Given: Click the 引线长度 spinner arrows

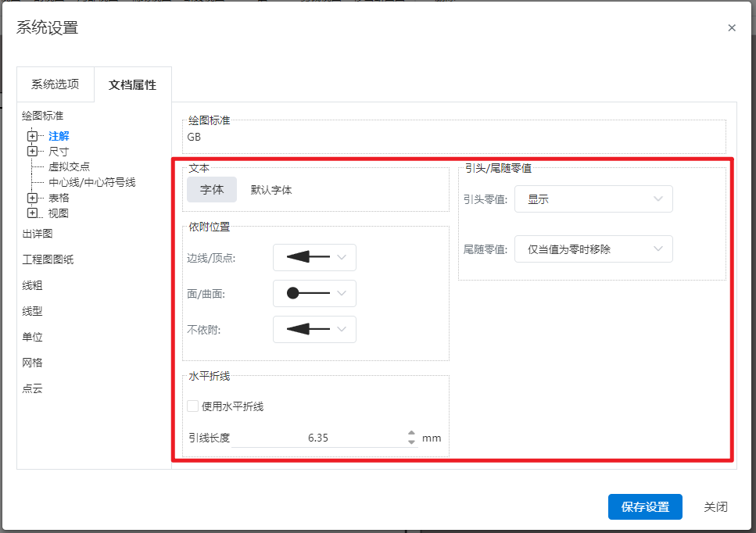Looking at the screenshot, I should click(412, 438).
